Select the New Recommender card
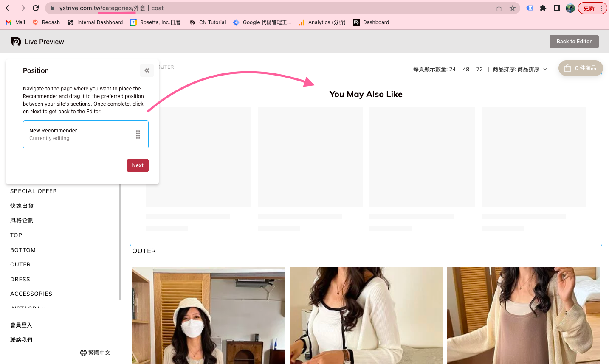 click(x=86, y=134)
